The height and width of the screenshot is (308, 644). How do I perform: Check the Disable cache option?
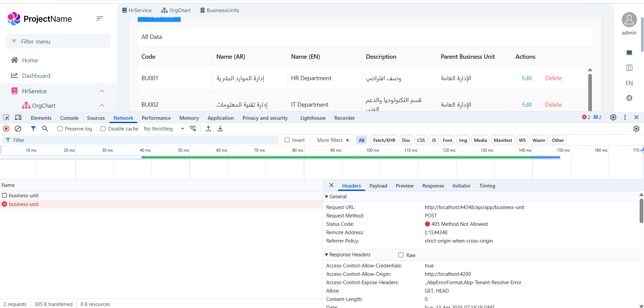(x=103, y=129)
